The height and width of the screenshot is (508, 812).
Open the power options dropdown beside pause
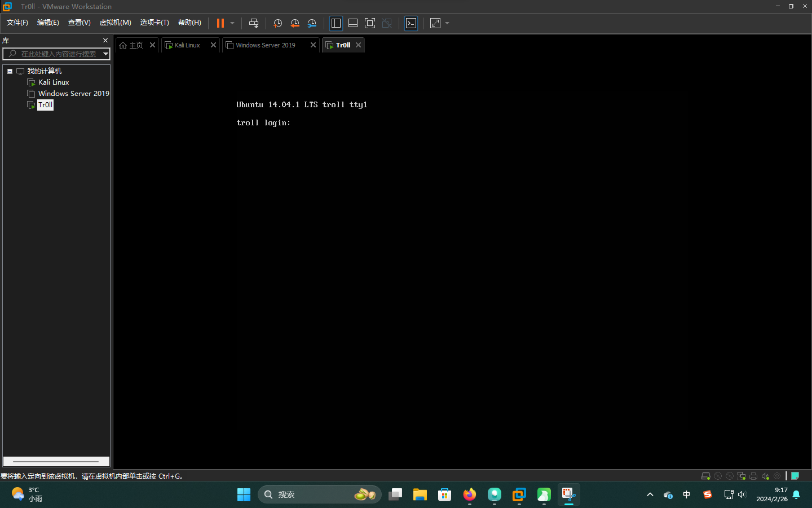pos(232,23)
